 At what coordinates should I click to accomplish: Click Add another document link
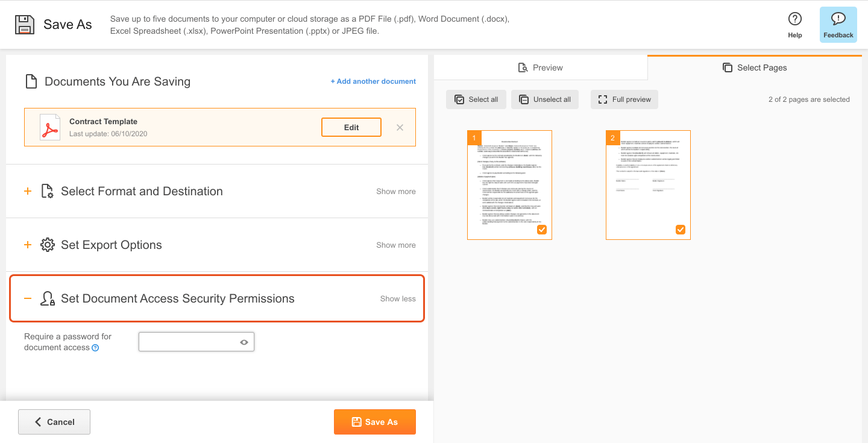(373, 81)
